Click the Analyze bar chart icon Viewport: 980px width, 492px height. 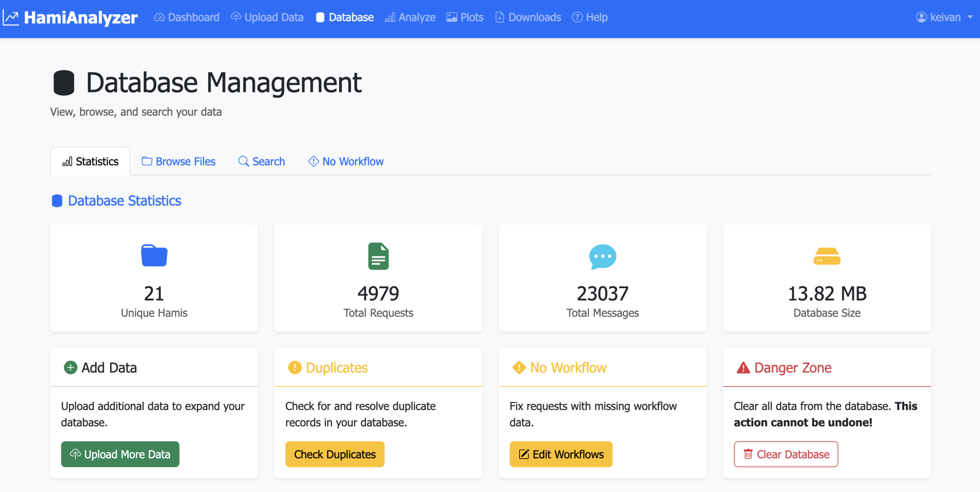click(390, 17)
